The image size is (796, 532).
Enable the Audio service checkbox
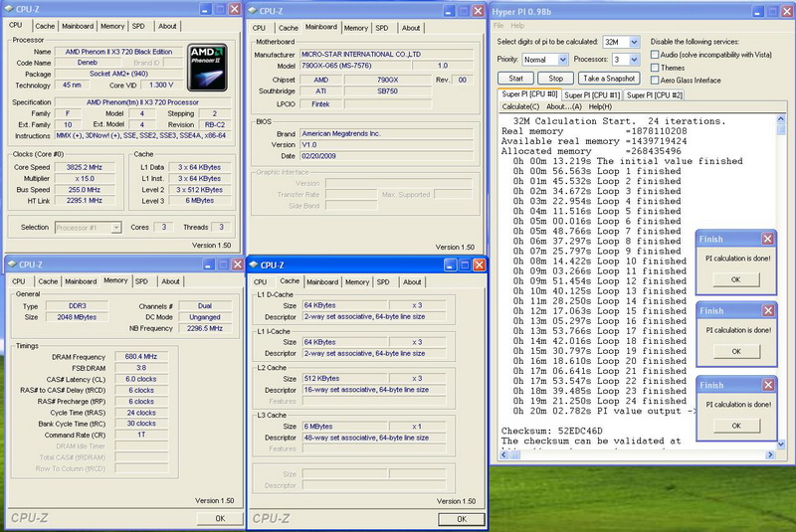655,55
